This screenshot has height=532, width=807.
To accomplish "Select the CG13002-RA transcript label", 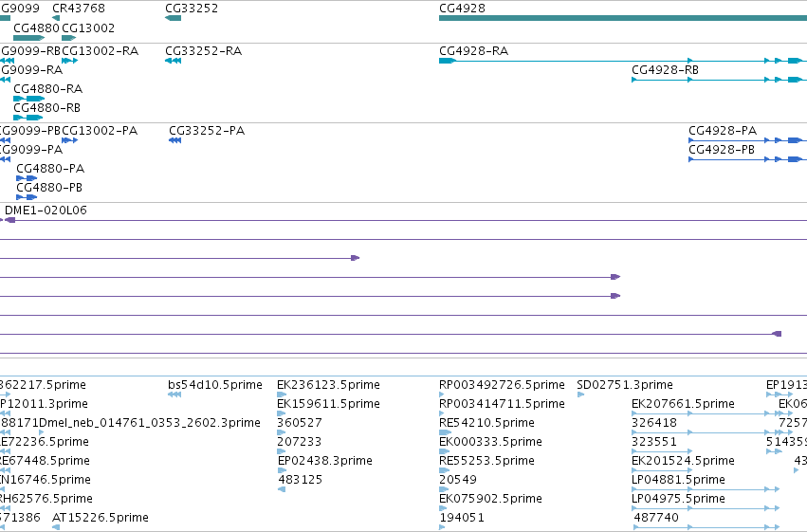I will 100,51.
